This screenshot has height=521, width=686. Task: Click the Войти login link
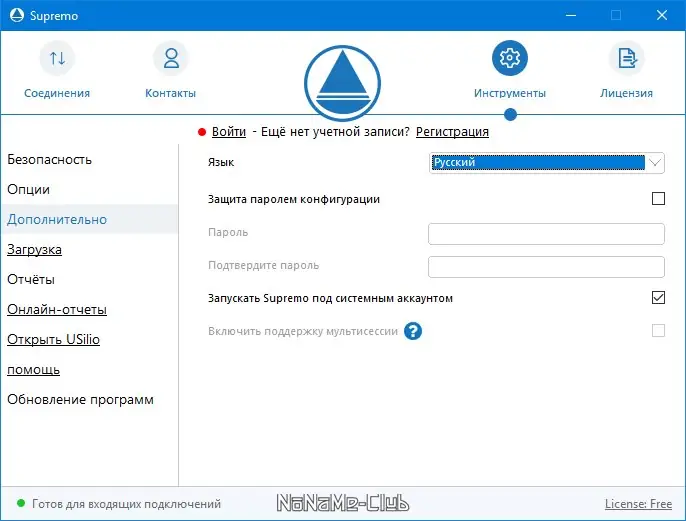[x=229, y=132]
